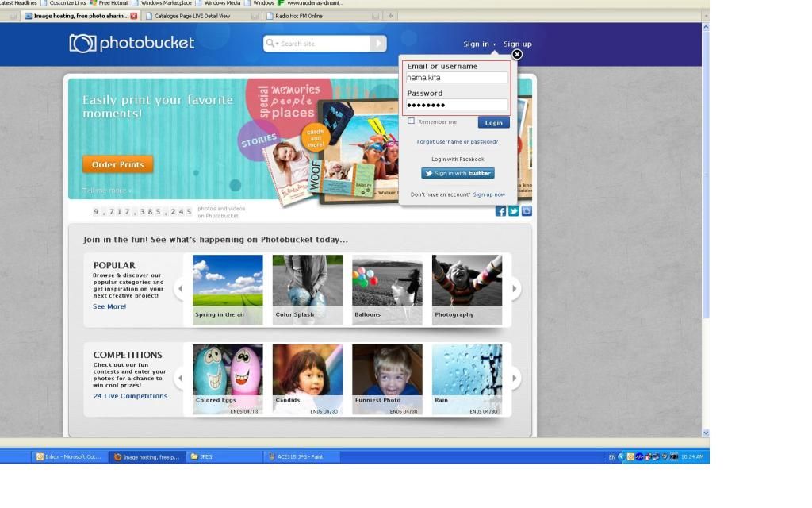Open the Colored Eggs competition
The image size is (812, 508).
click(x=228, y=379)
